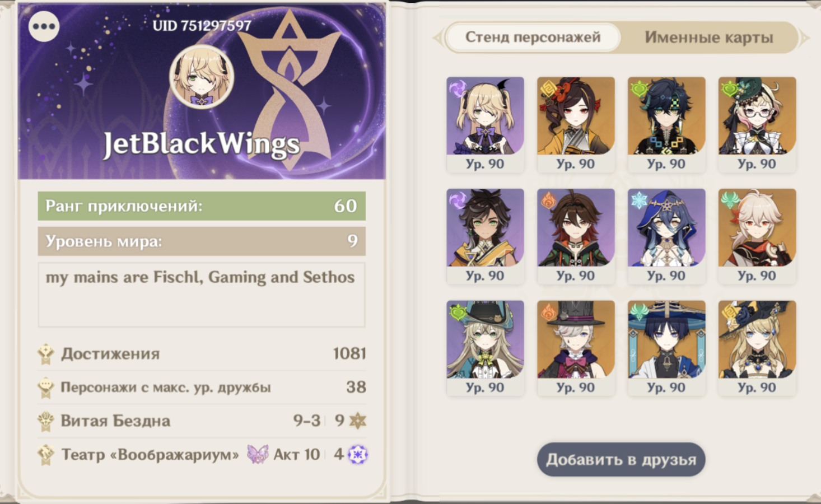The image size is (821, 504).
Task: Click the right arrow beside the tabs
Action: pos(805,38)
